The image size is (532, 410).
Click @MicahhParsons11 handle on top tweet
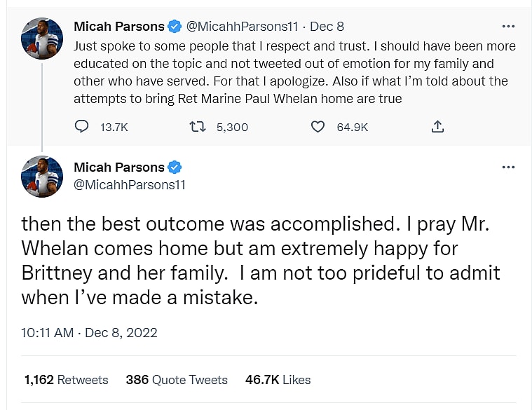pos(242,27)
